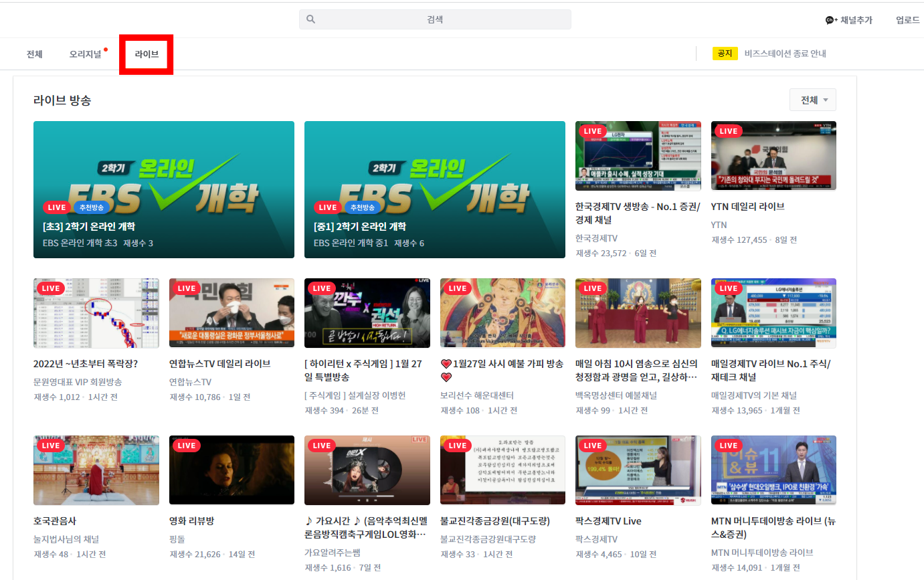Open 불교진각종금강원대구도량 channel name
The image size is (924, 580).
tap(488, 539)
